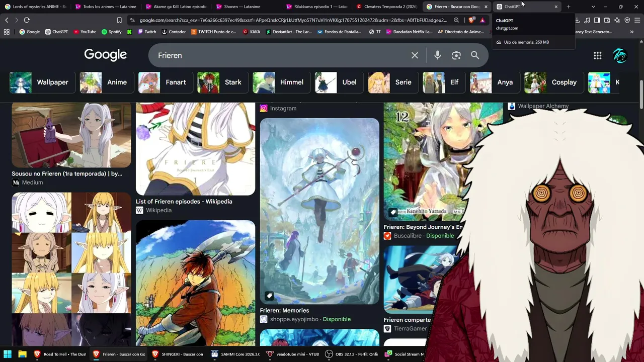Switch to Akame ga Kill Latino tab
644x362 pixels.
click(x=176, y=7)
